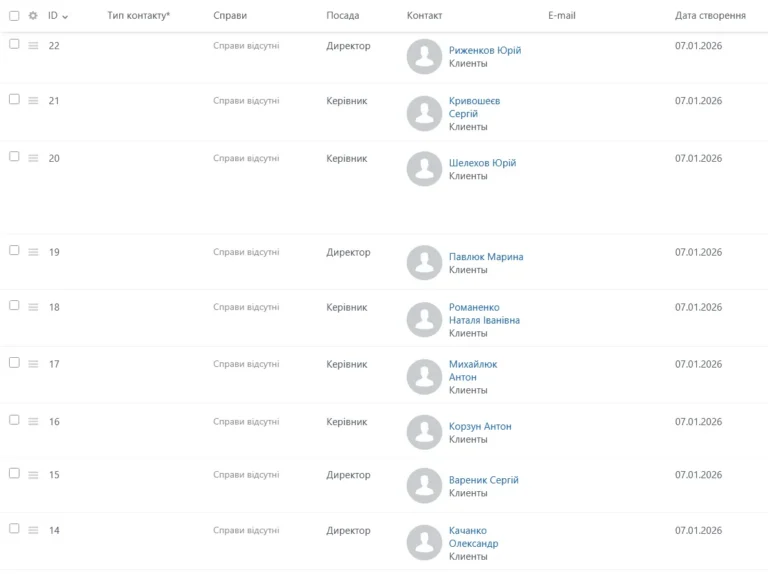The image size is (768, 574).
Task: Click the Контакт column header
Action: coord(424,16)
